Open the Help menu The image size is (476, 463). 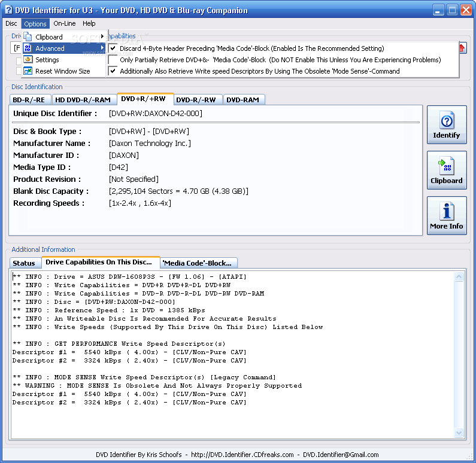tap(89, 23)
